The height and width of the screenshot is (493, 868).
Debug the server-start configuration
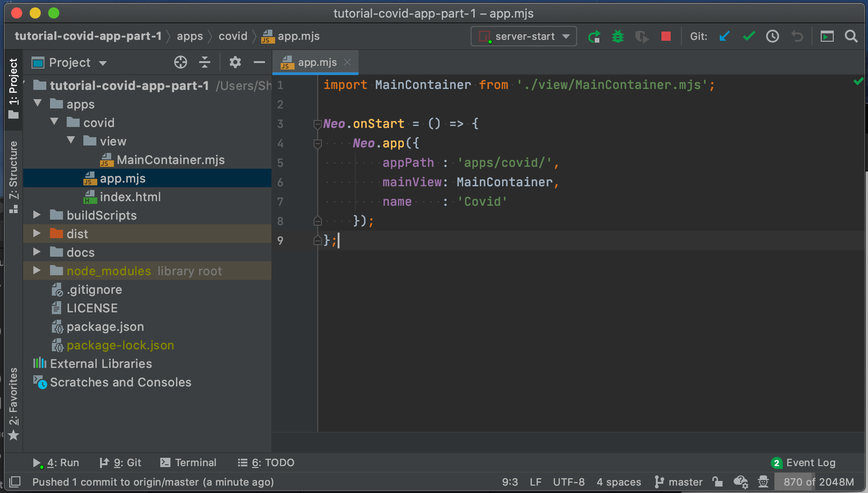618,36
